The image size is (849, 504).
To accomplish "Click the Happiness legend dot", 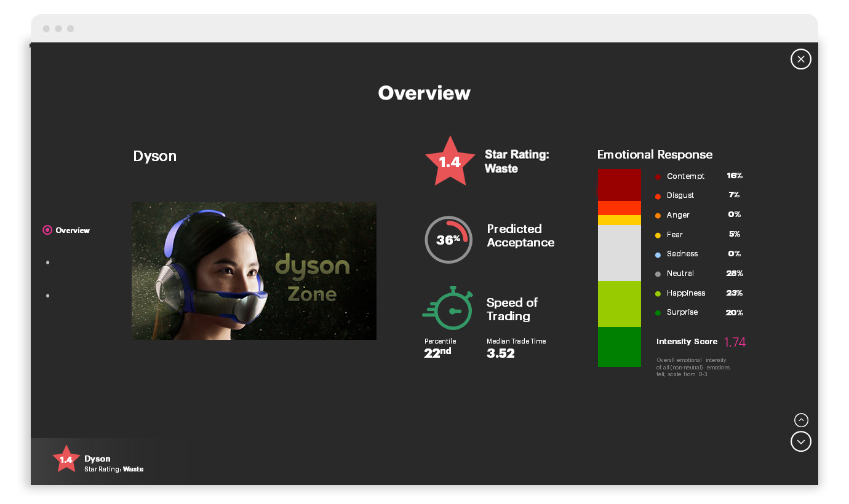I will (x=658, y=294).
